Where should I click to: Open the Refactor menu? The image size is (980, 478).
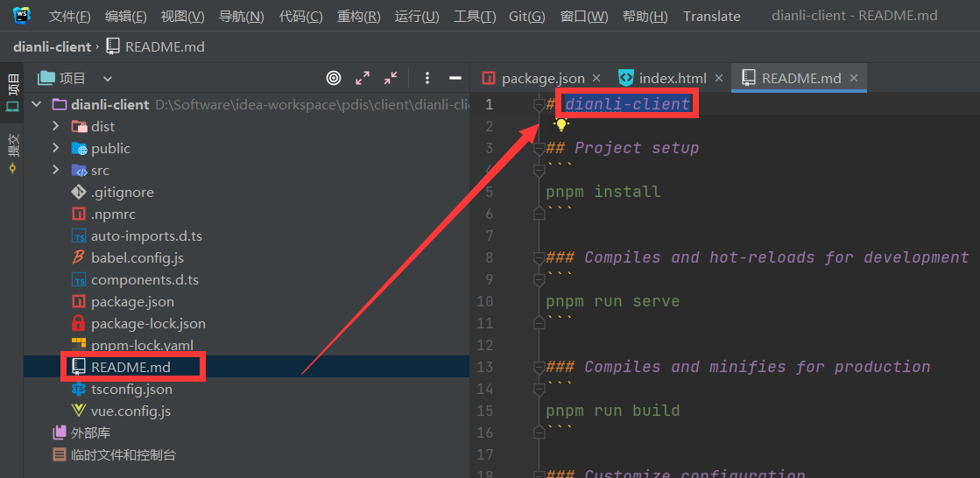359,17
